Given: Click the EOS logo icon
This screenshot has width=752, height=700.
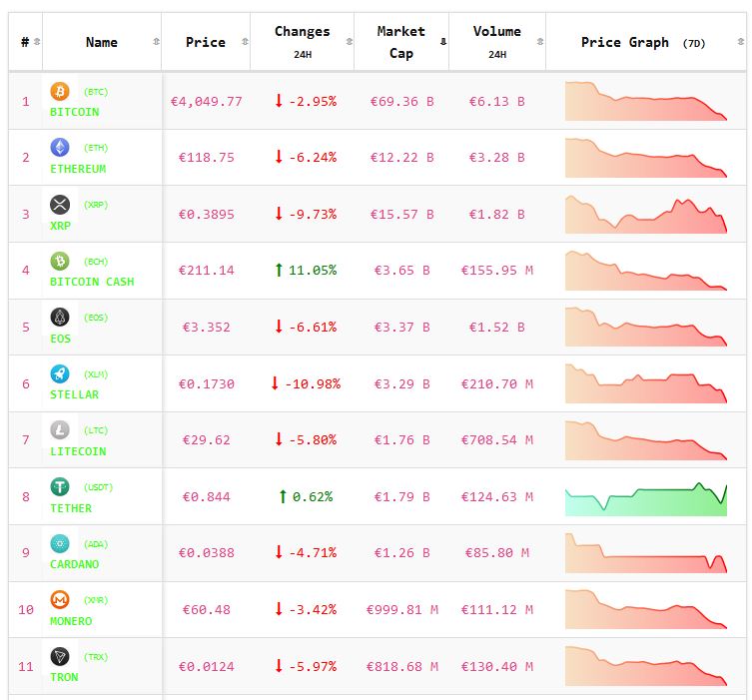Looking at the screenshot, I should tap(60, 318).
